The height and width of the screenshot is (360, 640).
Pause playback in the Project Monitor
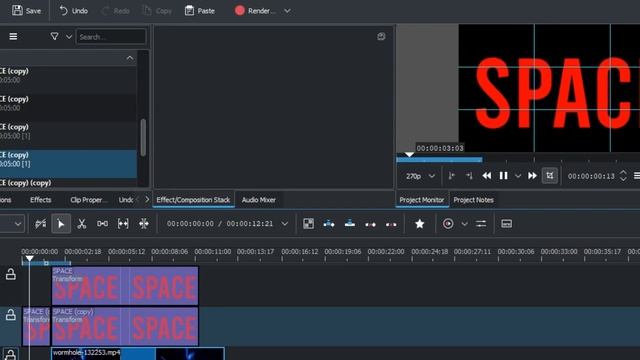(x=503, y=176)
